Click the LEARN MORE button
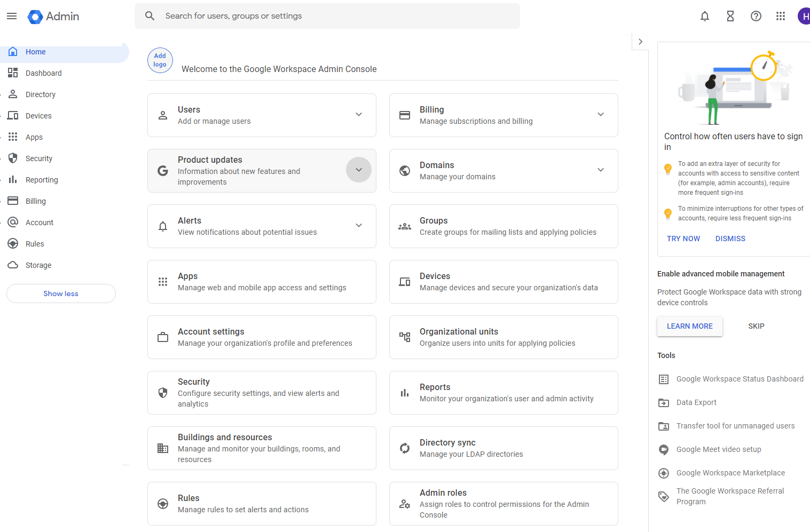The image size is (810, 532). tap(689, 326)
